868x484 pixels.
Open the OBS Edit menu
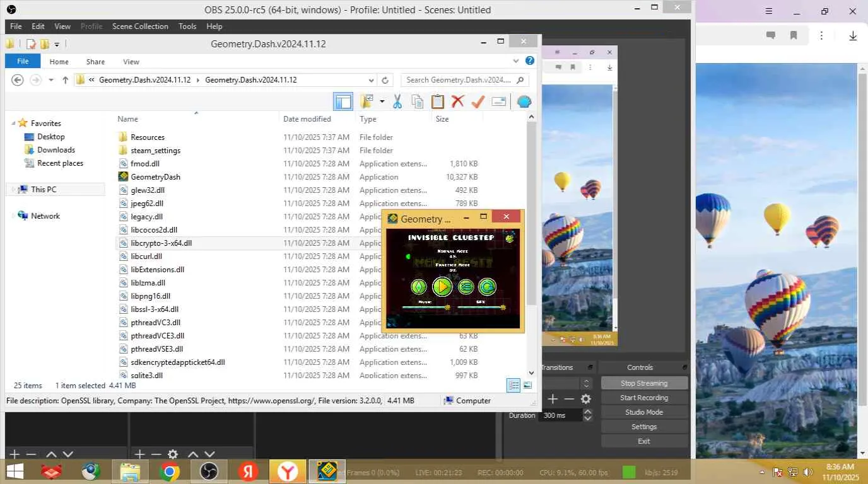tap(38, 26)
